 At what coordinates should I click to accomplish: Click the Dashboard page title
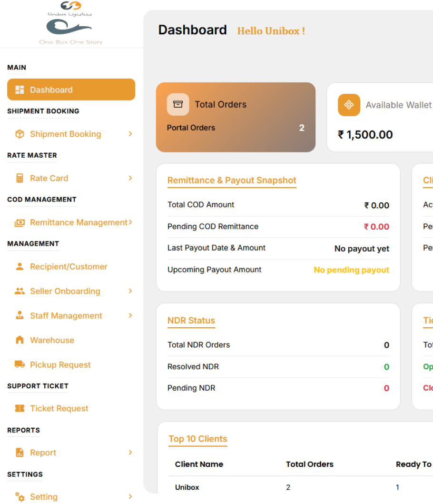click(x=193, y=30)
